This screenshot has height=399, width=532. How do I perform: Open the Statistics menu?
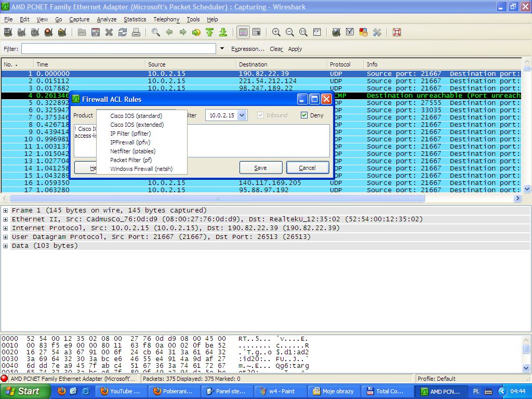click(x=135, y=19)
